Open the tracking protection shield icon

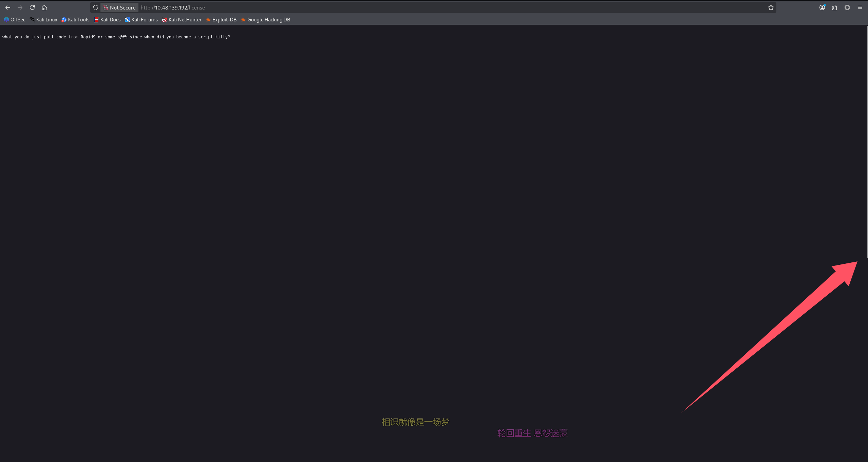click(96, 7)
